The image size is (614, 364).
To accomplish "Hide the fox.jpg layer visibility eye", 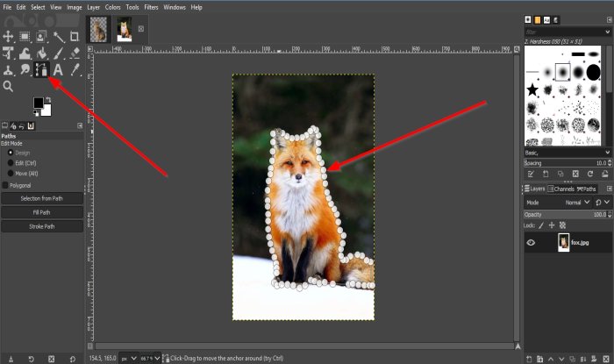I will [x=531, y=243].
